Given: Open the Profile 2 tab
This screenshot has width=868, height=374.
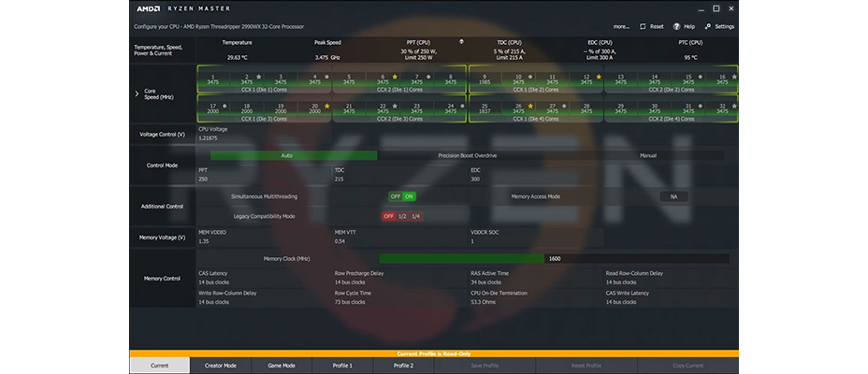Looking at the screenshot, I should coord(403,366).
